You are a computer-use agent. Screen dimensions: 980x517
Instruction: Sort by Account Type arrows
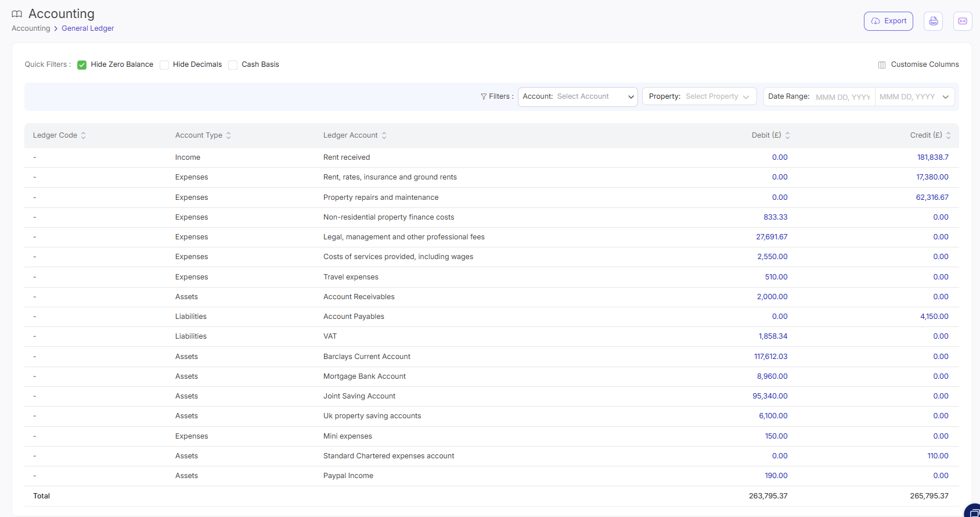point(229,135)
